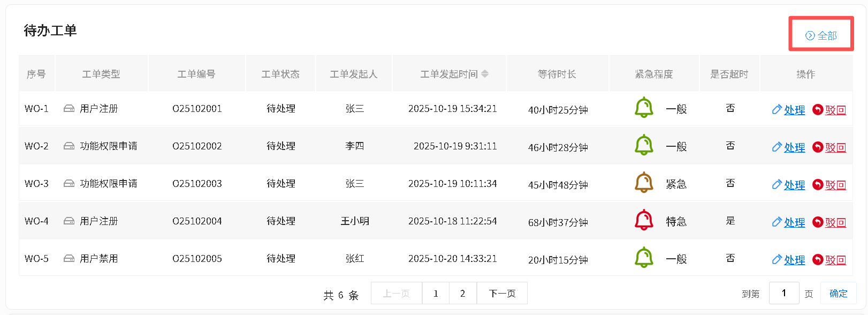Click initiator 张红 in row WO-5
This screenshot has height=315, width=868.
[x=355, y=259]
